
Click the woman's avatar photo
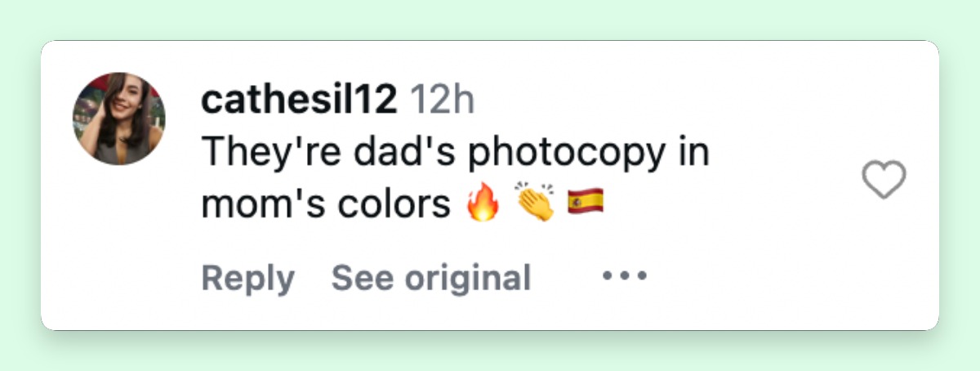click(119, 118)
